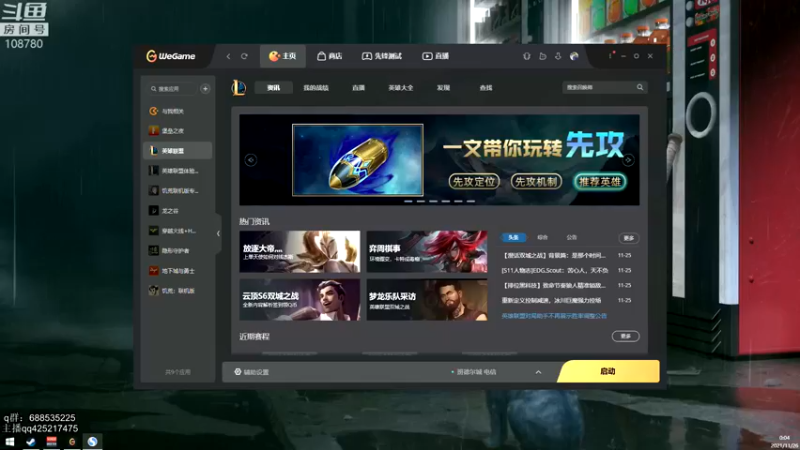Open the folder icon in WeGame's top bar
The image size is (800, 450).
pos(542,56)
